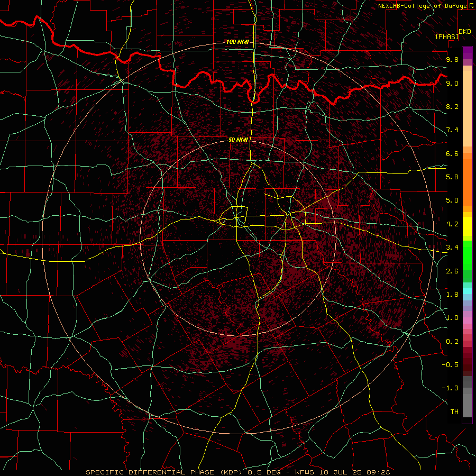
Task: Click the "09:28" scan time in the caption
Action: coord(378,472)
